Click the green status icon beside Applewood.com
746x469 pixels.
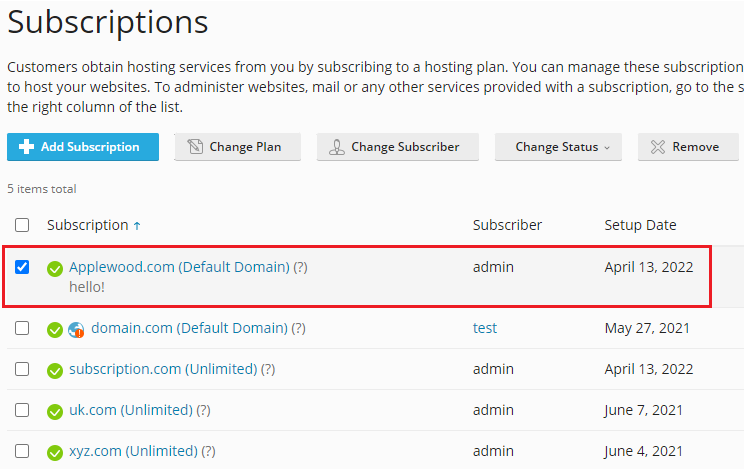[x=55, y=268]
